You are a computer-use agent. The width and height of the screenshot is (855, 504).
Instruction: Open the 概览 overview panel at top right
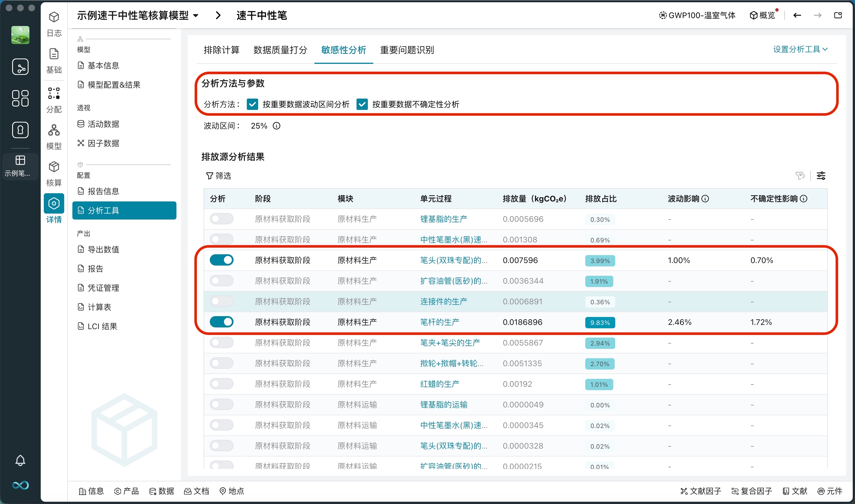[x=763, y=15]
